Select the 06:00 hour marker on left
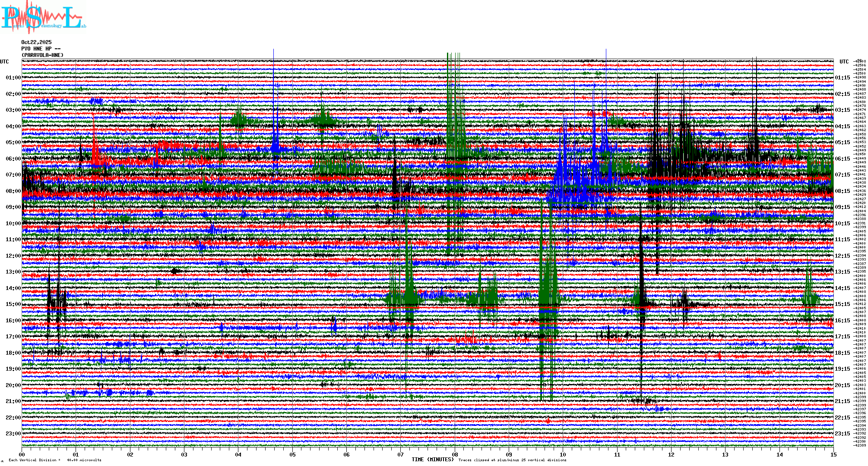 click(x=13, y=159)
